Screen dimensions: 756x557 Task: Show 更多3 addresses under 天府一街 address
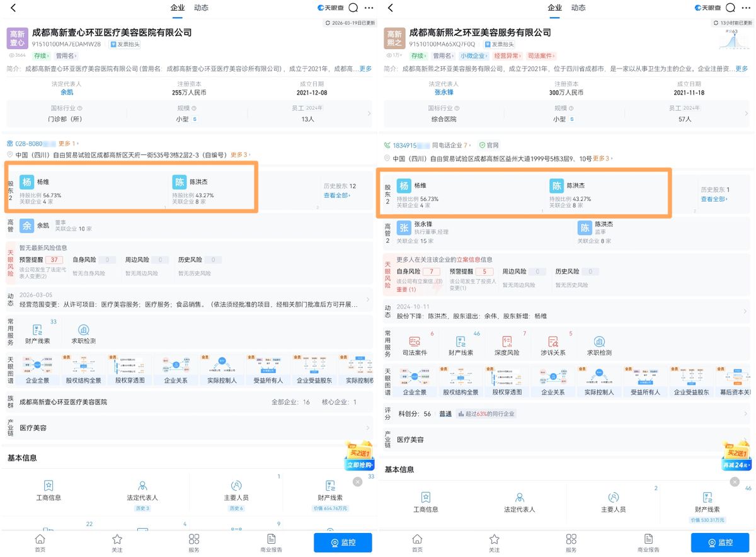tap(240, 155)
